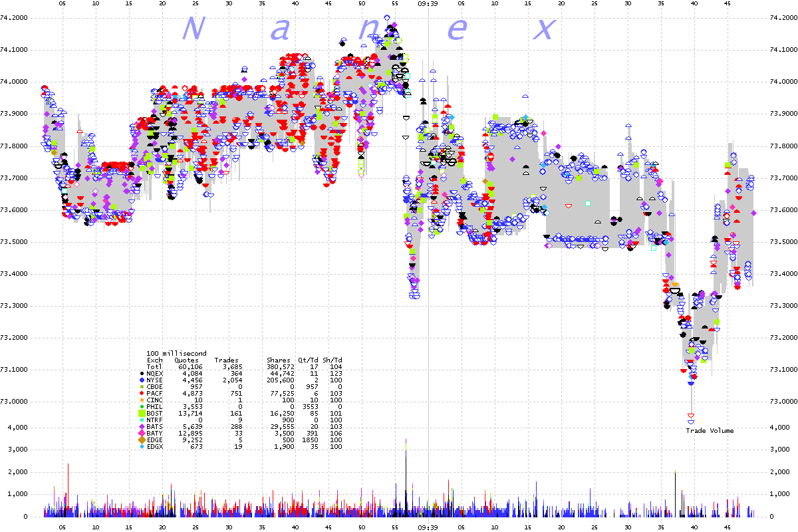This screenshot has height=532, width=798.
Task: Select the BOST exchange label
Action: click(x=154, y=414)
